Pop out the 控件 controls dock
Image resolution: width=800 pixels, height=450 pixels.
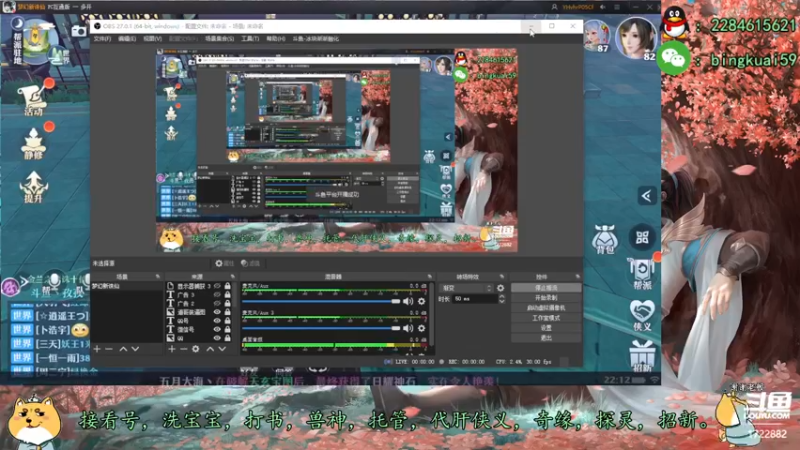tap(578, 277)
